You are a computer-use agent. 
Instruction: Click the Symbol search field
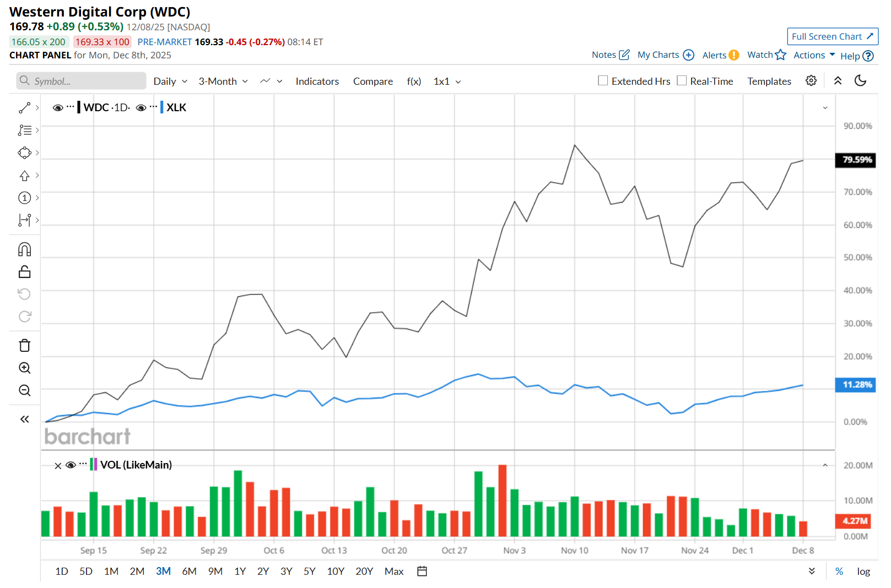click(x=81, y=81)
